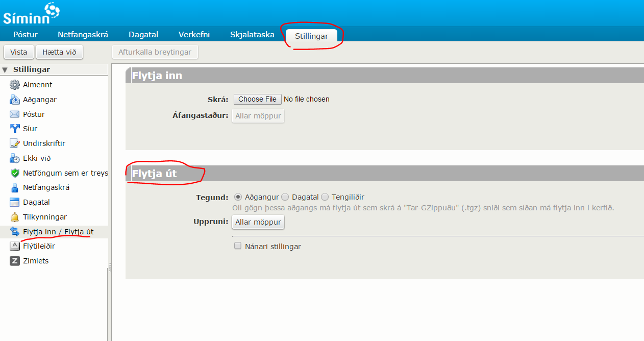
Task: Choose the Dagatal export type radio button
Action: [285, 197]
